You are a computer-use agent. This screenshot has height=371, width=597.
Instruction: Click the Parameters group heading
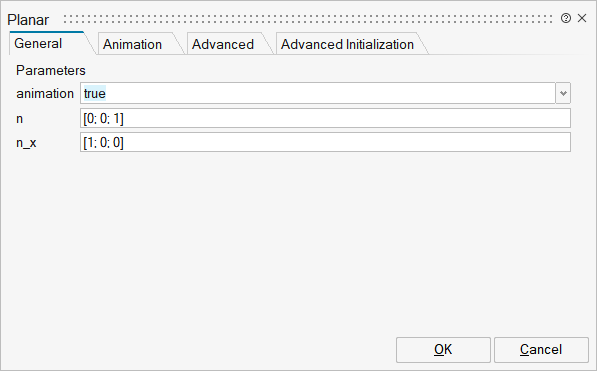51,70
